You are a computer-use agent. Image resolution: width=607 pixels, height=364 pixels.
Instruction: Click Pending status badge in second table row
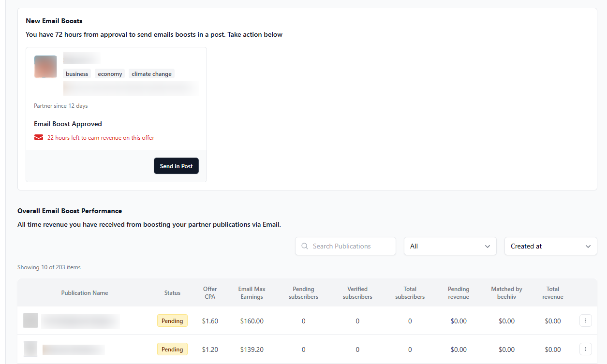172,349
